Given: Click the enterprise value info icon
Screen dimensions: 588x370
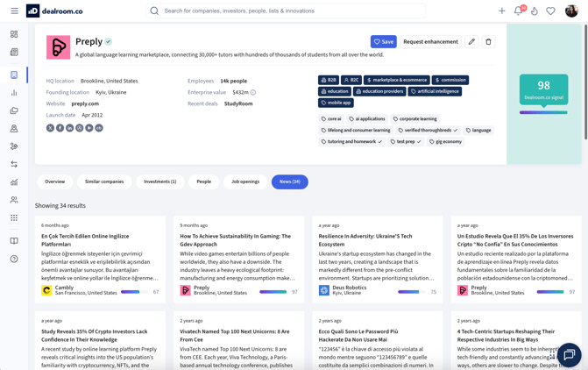Looking at the screenshot, I should [x=253, y=92].
